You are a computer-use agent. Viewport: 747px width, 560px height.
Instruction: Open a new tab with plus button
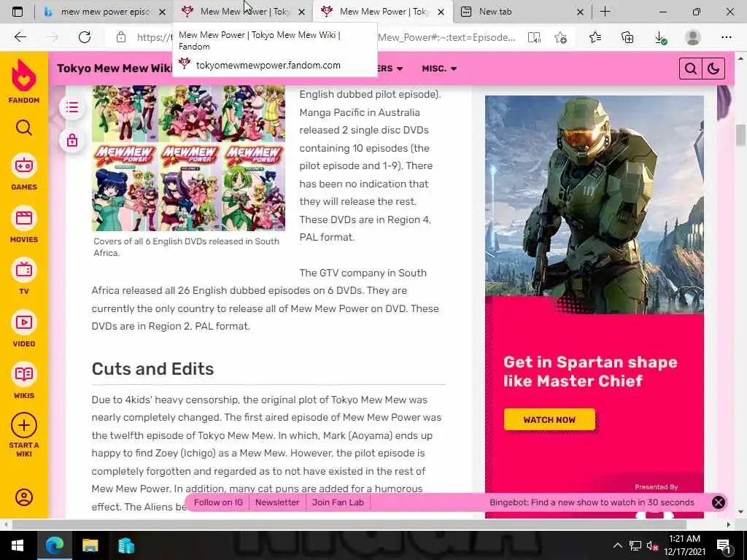click(605, 12)
